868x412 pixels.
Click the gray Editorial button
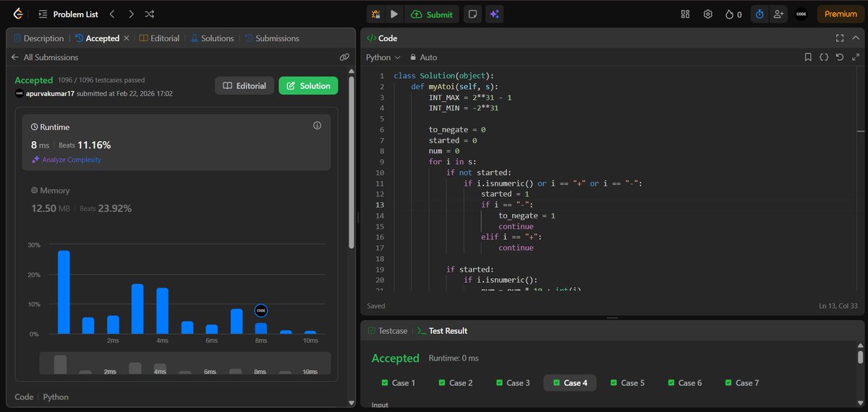click(244, 85)
